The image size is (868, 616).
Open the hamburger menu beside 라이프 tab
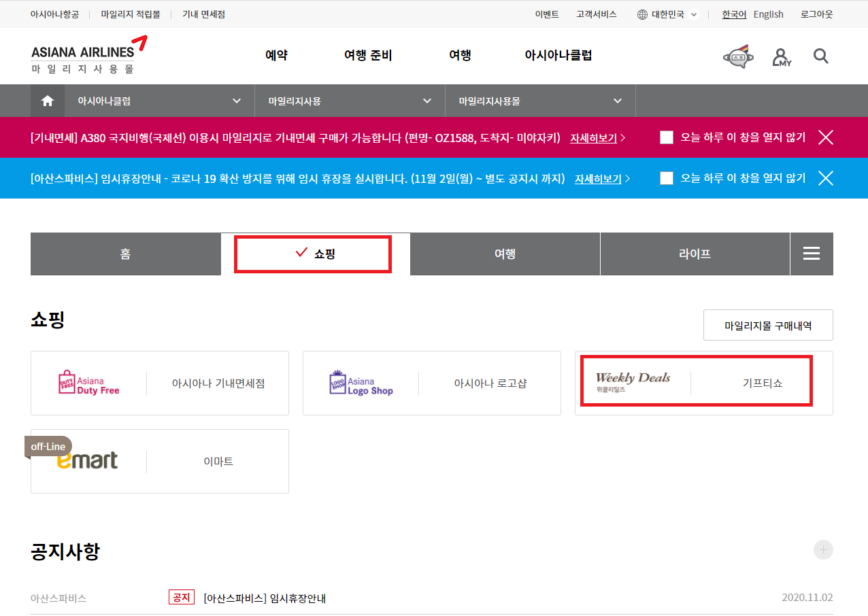coord(812,254)
